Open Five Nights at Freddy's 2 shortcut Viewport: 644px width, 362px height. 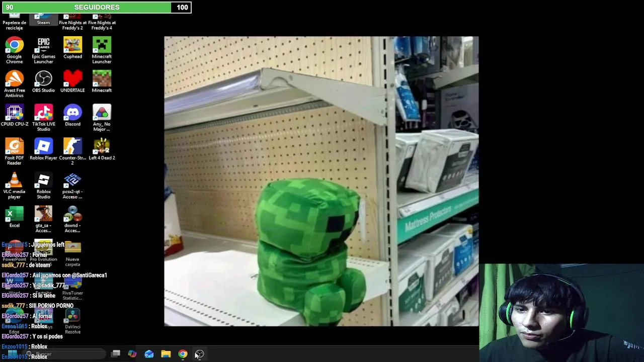pos(72,22)
